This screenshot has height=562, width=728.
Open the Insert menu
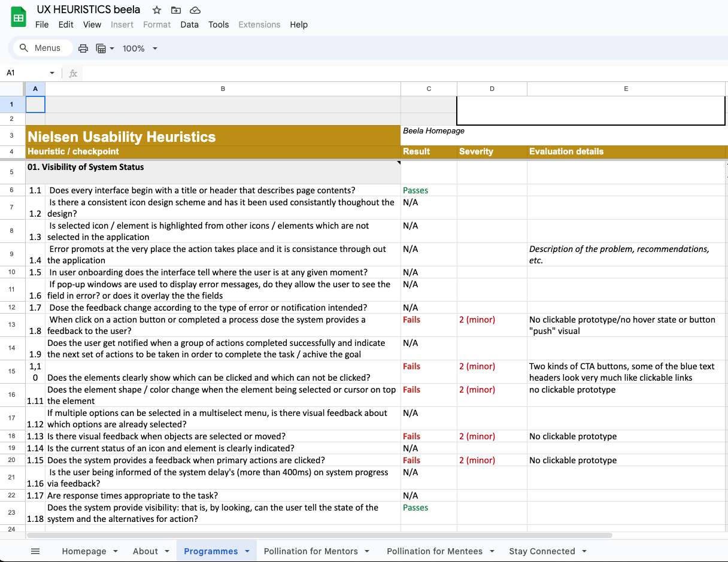pyautogui.click(x=122, y=25)
